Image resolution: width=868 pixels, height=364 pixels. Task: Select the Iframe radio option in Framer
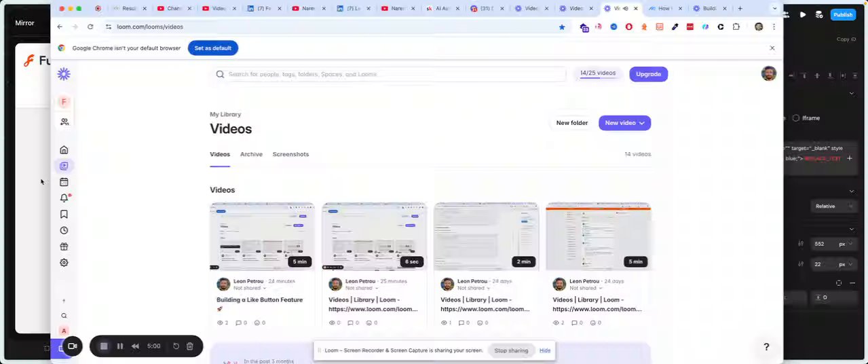[796, 118]
